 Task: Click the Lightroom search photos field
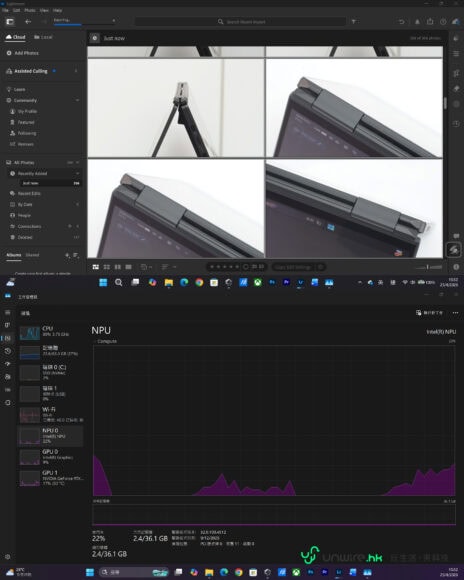(241, 22)
